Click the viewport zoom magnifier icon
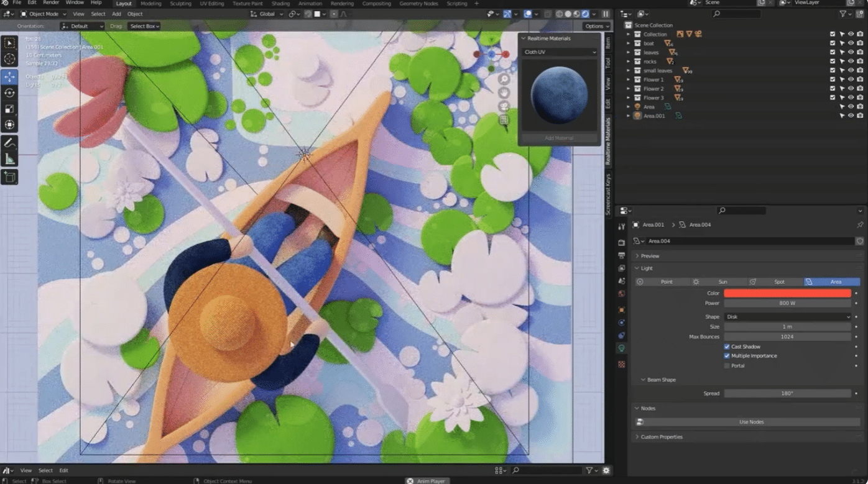868x484 pixels. [504, 80]
